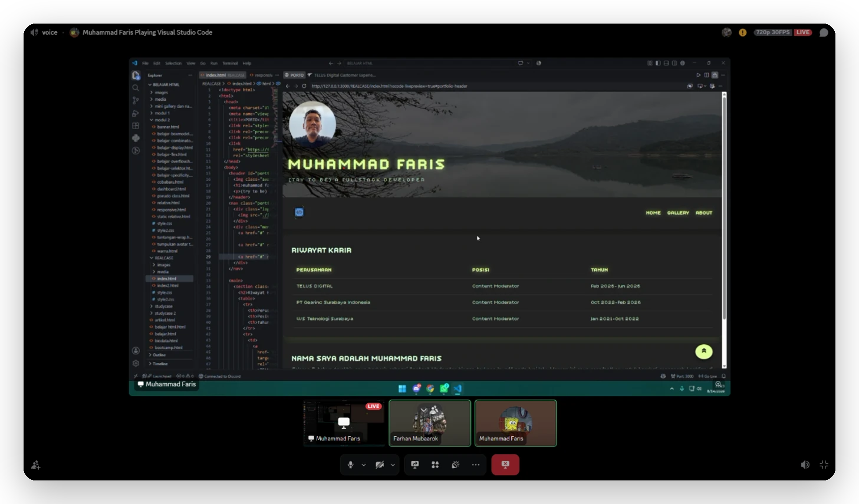This screenshot has height=504, width=859.
Task: Switch to the index.html editor tab
Action: [x=222, y=75]
